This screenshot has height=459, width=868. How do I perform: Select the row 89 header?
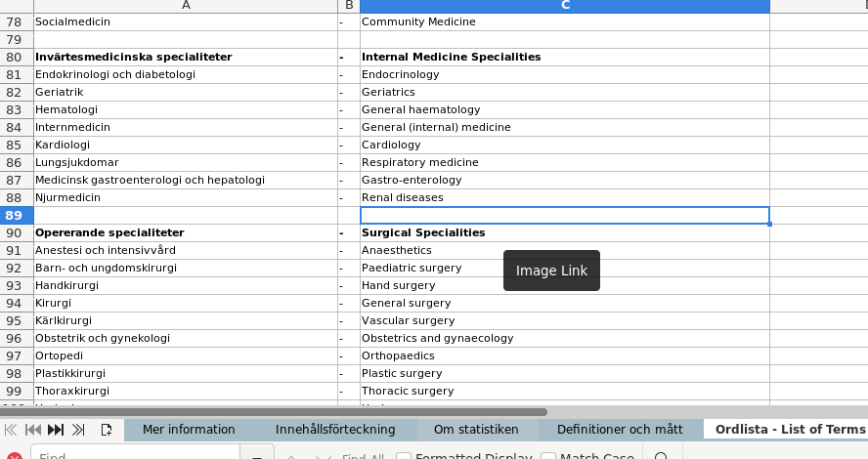coord(16,215)
